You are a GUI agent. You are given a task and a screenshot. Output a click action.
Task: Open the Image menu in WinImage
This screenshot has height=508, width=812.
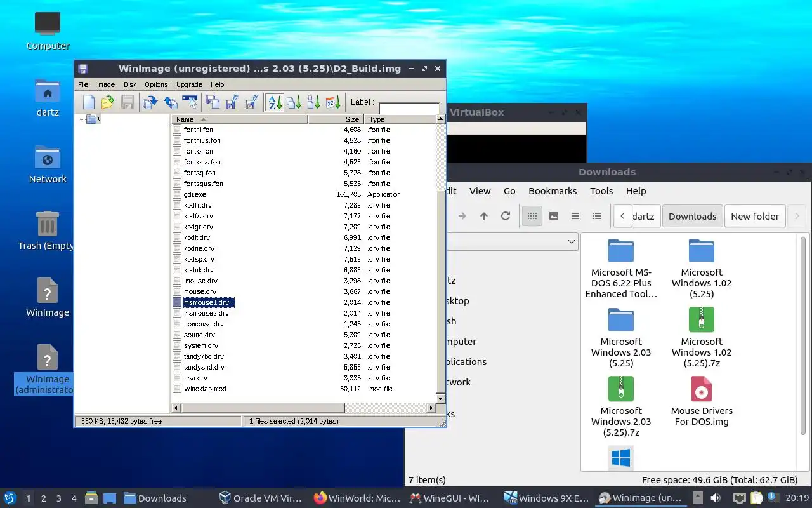[x=106, y=84]
